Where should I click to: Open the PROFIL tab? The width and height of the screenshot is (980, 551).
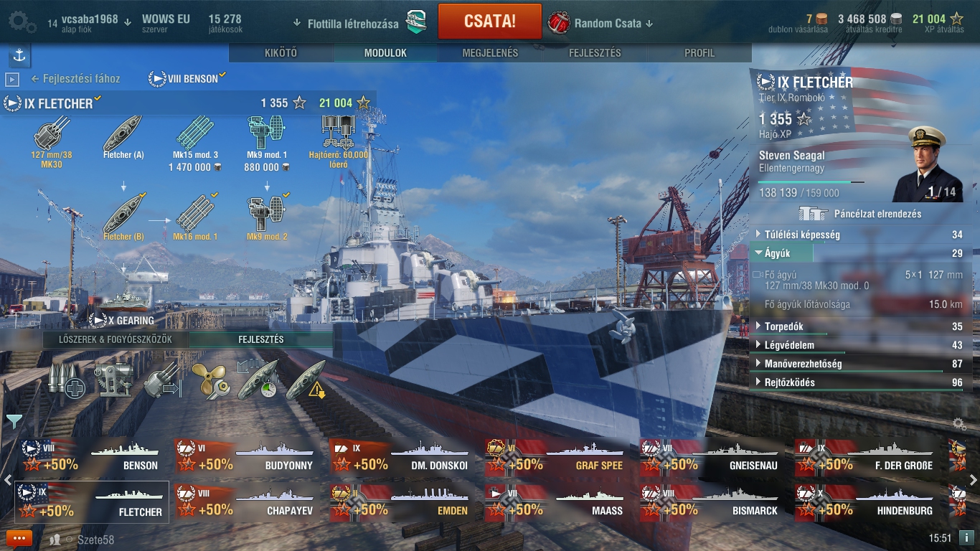[x=699, y=52]
